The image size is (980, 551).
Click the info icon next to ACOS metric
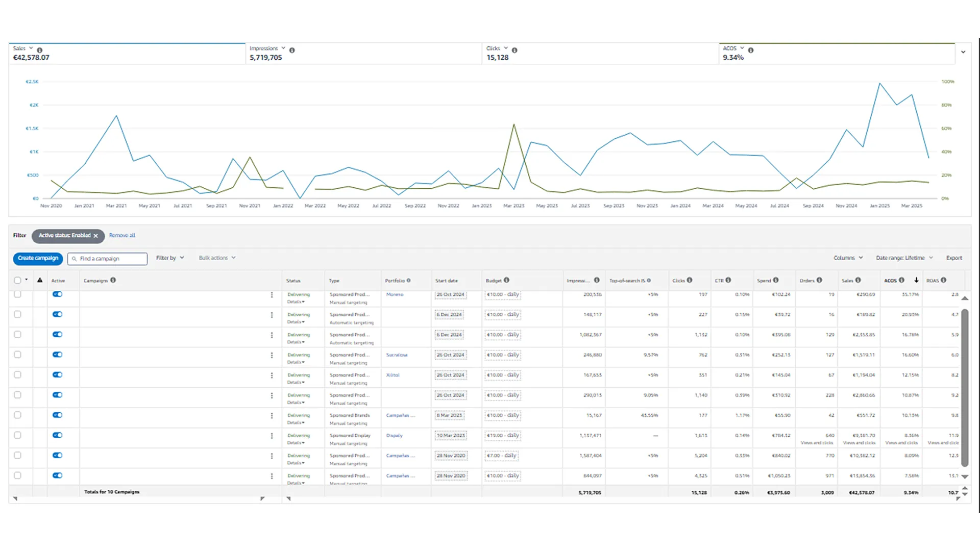(x=751, y=50)
